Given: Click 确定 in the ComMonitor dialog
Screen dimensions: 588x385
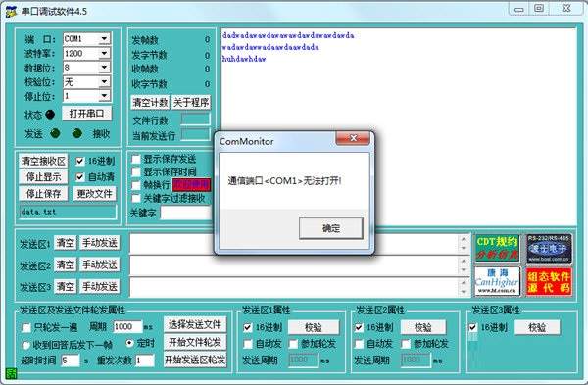Looking at the screenshot, I should pos(331,228).
